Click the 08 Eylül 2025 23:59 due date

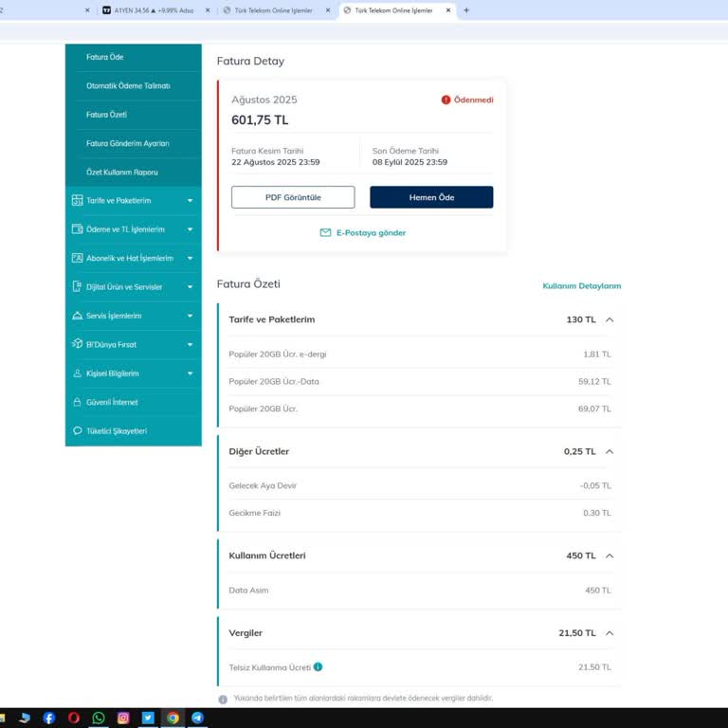click(409, 162)
